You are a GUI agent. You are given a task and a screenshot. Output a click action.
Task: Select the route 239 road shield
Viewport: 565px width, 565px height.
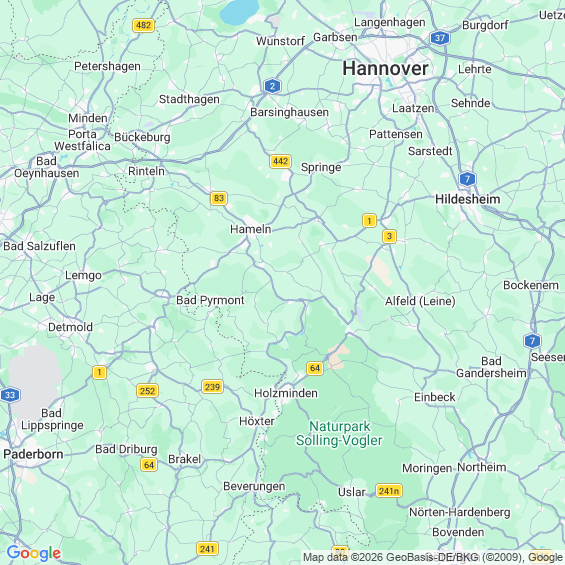212,387
